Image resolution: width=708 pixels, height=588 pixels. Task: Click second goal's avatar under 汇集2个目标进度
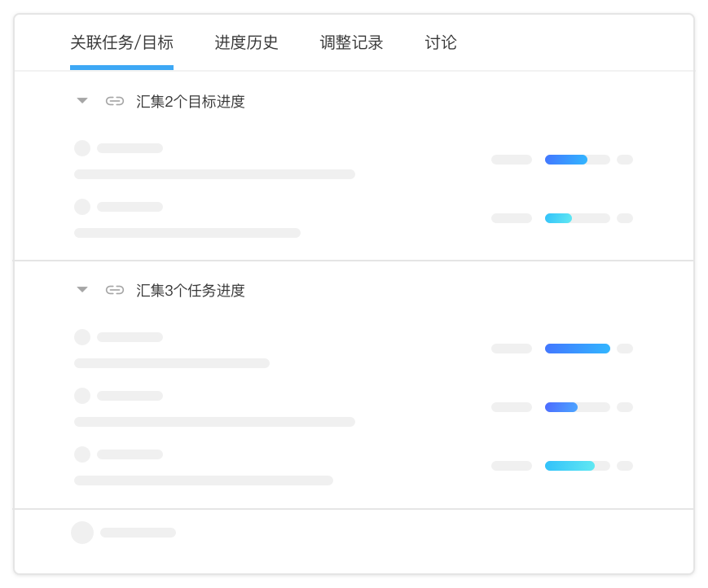click(82, 207)
